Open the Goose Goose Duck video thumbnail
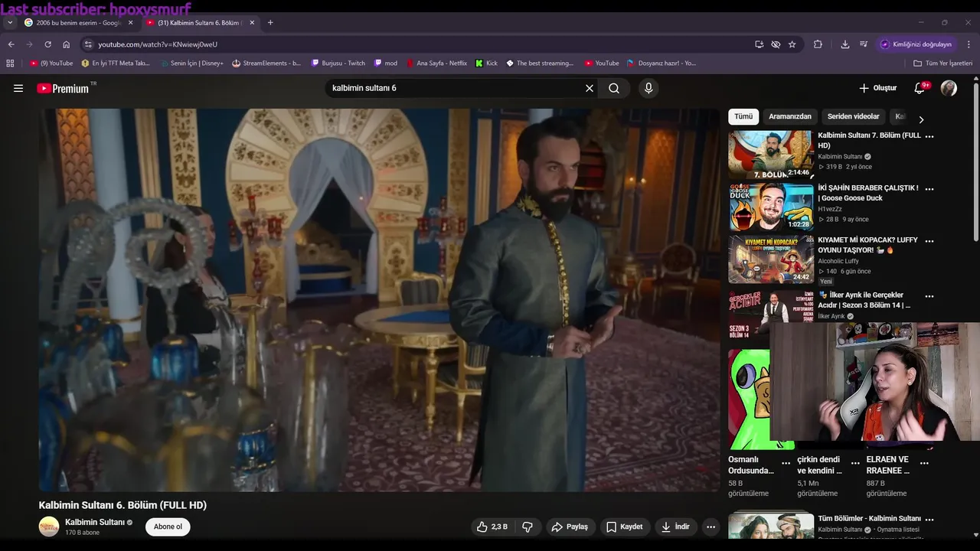This screenshot has height=551, width=980. (770, 207)
